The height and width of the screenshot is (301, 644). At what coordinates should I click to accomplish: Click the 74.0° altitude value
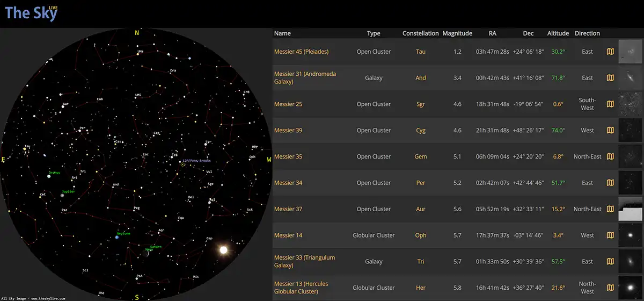tap(558, 130)
